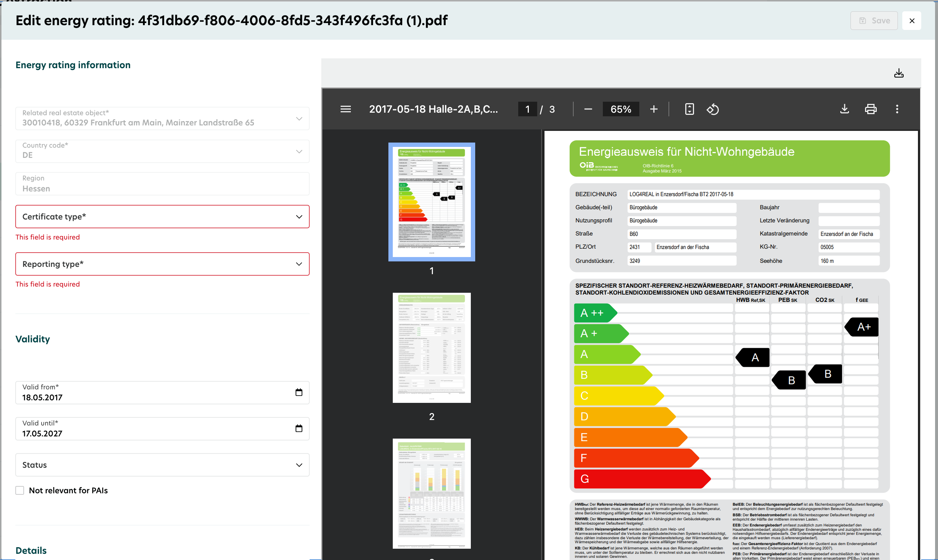Open the calendar for Valid until
Viewport: 938px width, 560px height.
[299, 428]
